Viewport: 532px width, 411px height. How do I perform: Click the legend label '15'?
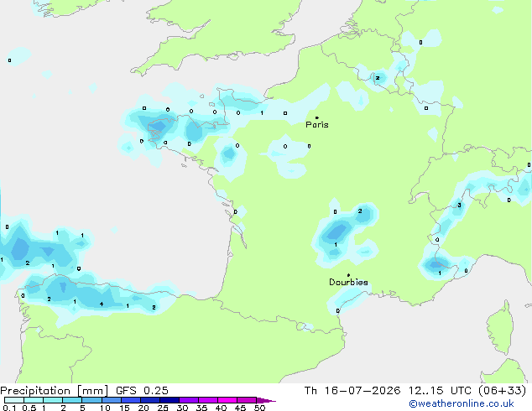coord(124,408)
